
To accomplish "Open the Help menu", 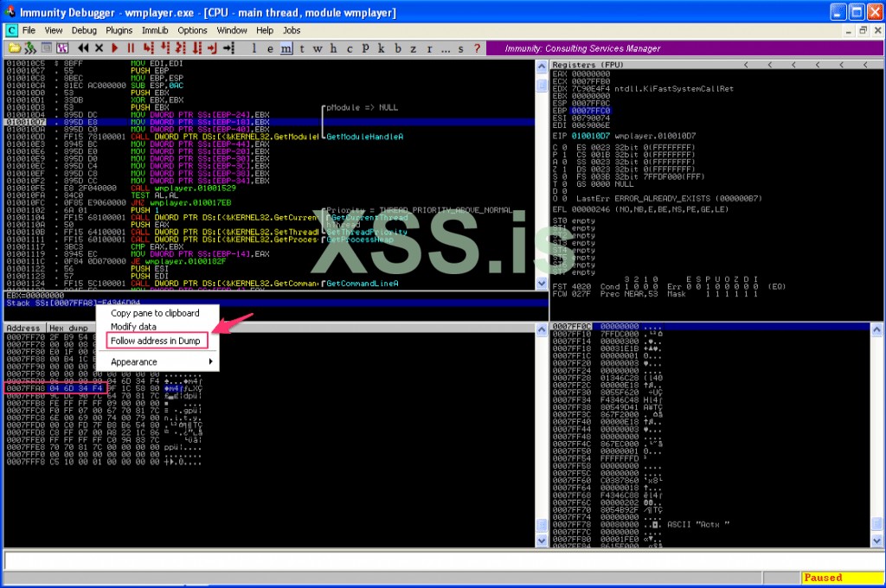I will click(x=265, y=30).
